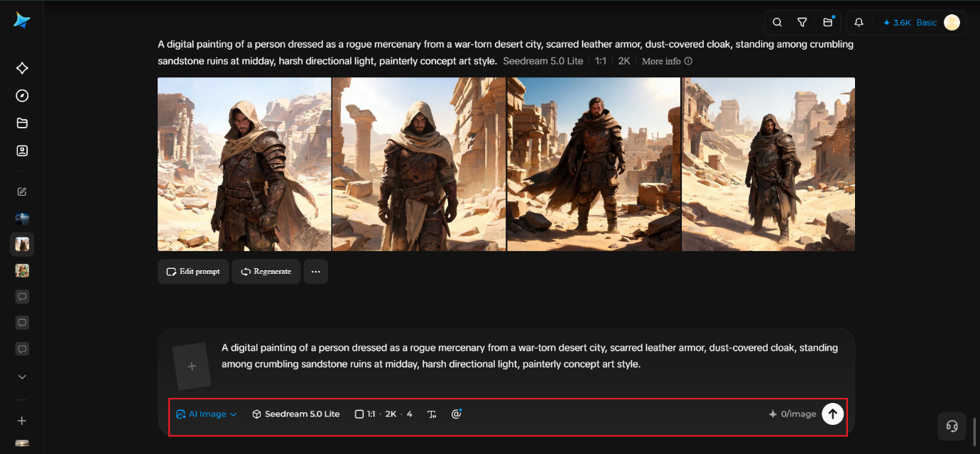Click the blue app logo in the sidebar
The height and width of the screenshot is (454, 980).
[22, 21]
